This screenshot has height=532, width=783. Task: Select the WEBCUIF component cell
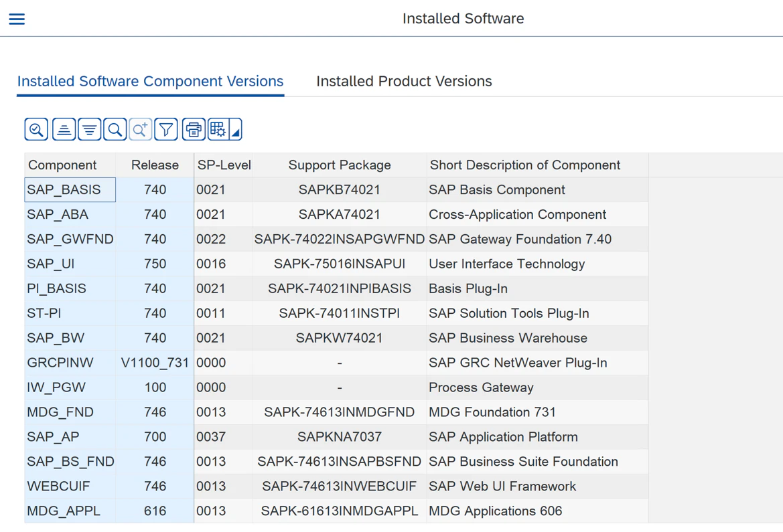coord(70,486)
